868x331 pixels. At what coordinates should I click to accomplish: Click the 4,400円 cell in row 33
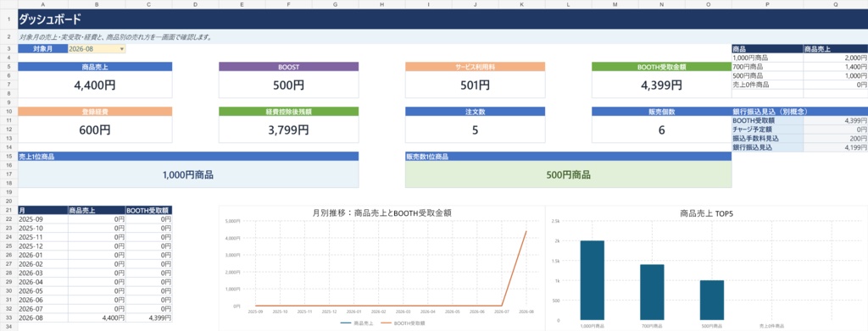point(97,317)
